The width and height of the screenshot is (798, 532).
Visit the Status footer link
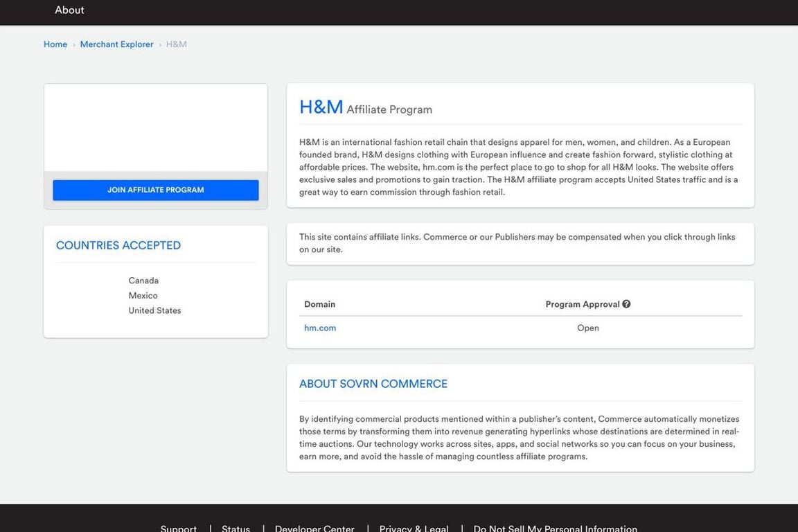point(236,528)
